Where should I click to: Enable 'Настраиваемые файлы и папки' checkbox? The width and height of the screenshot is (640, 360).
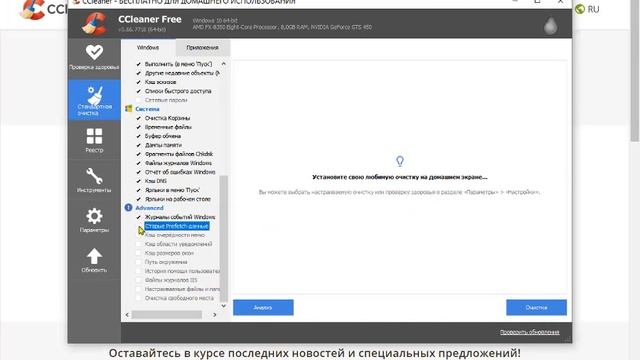138,289
